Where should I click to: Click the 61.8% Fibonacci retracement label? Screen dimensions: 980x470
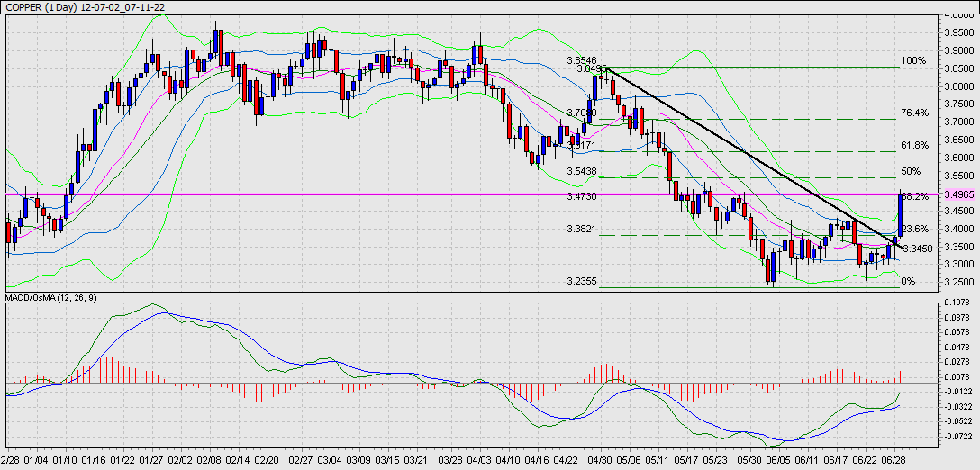tap(914, 145)
